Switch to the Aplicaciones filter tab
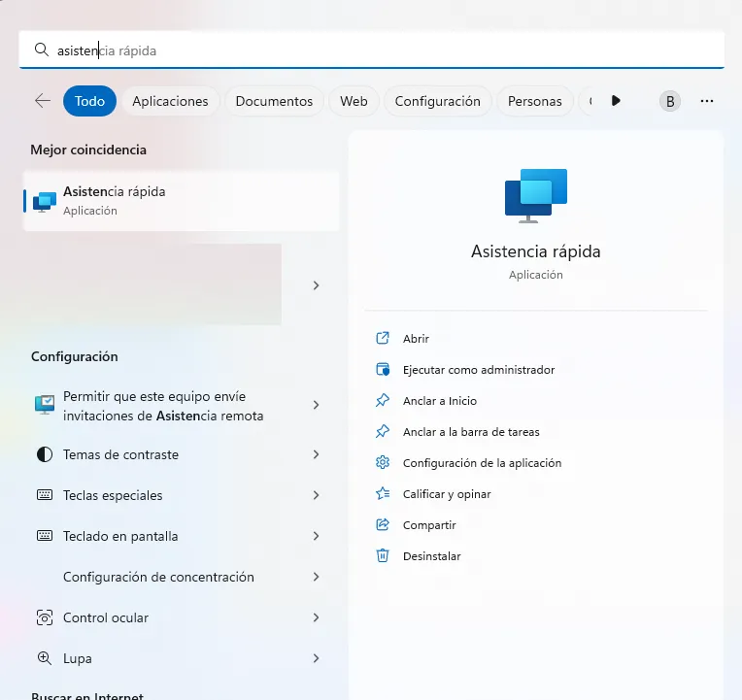This screenshot has height=700, width=742. click(170, 101)
